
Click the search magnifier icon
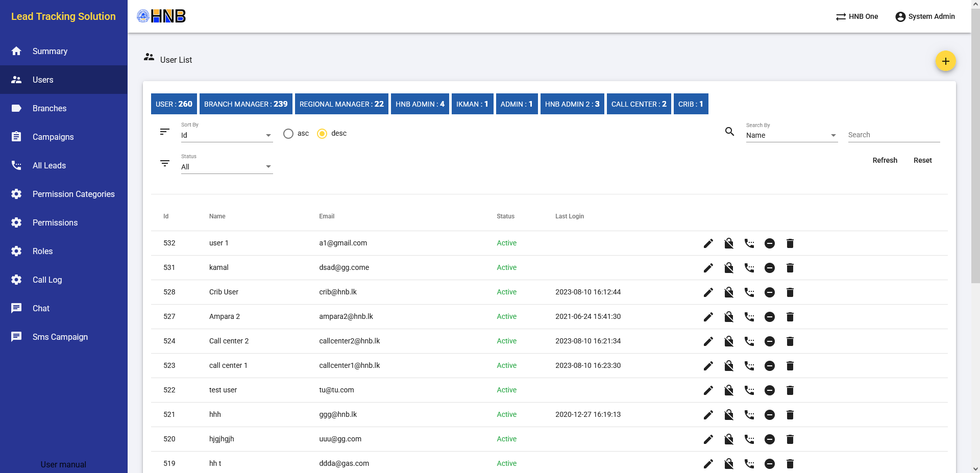(729, 132)
